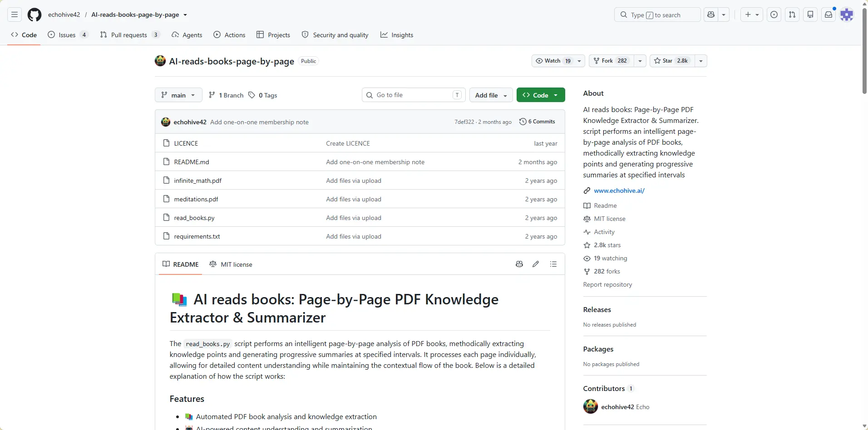This screenshot has height=430, width=868.
Task: Open the infinite_math.pdf file
Action: pyautogui.click(x=198, y=181)
